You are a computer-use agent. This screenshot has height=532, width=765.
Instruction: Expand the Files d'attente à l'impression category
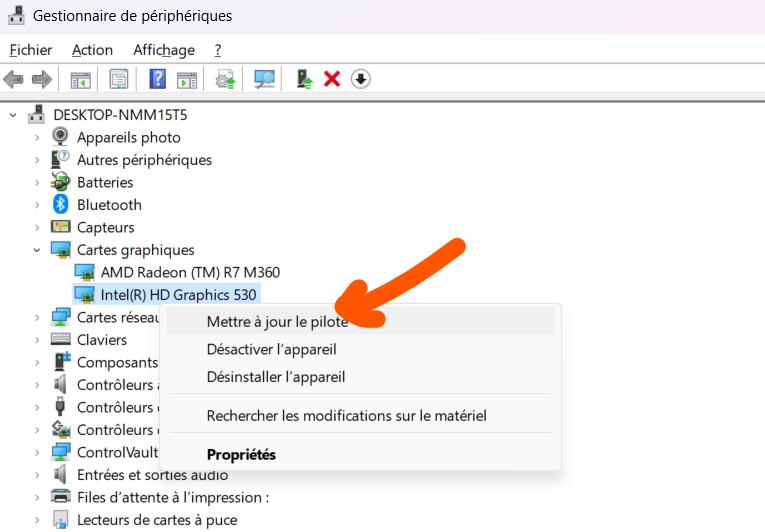point(37,497)
